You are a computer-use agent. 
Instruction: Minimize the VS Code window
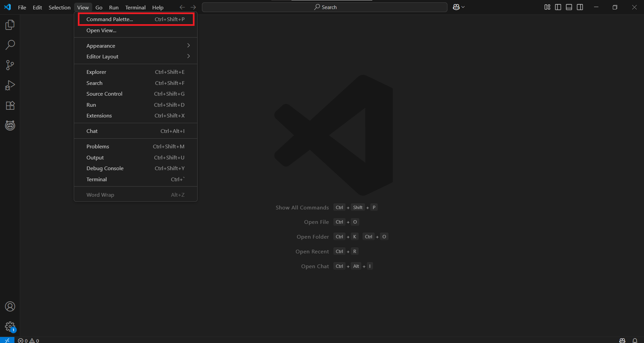pos(596,7)
